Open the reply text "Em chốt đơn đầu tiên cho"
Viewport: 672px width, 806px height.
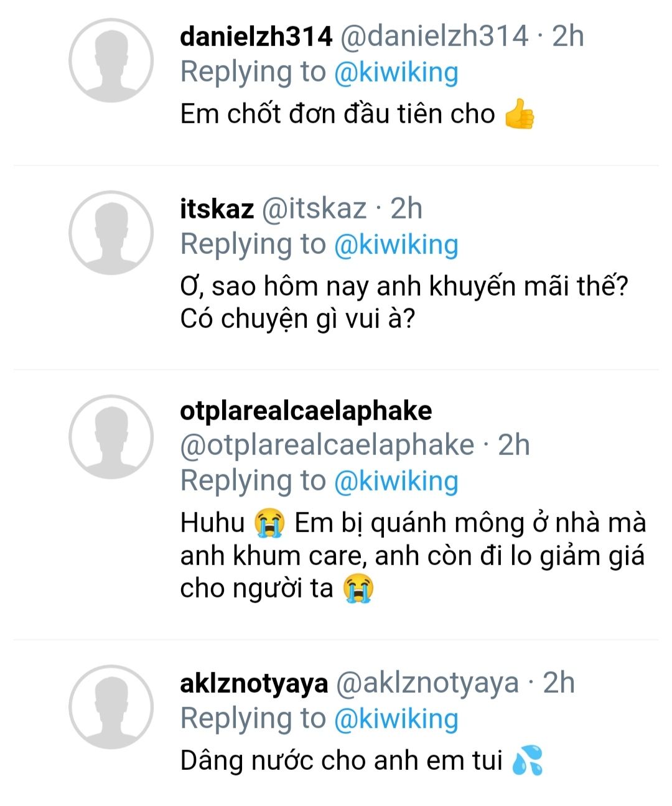point(337,115)
